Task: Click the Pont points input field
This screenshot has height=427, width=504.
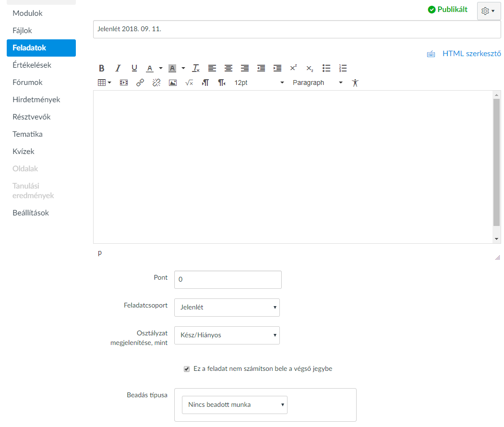Action: 228,280
